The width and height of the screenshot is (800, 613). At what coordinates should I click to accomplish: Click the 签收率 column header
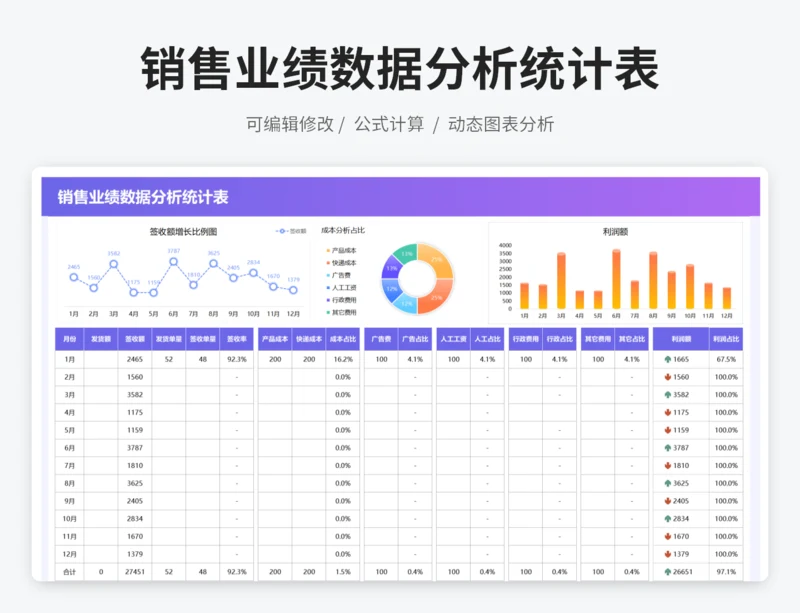(237, 339)
